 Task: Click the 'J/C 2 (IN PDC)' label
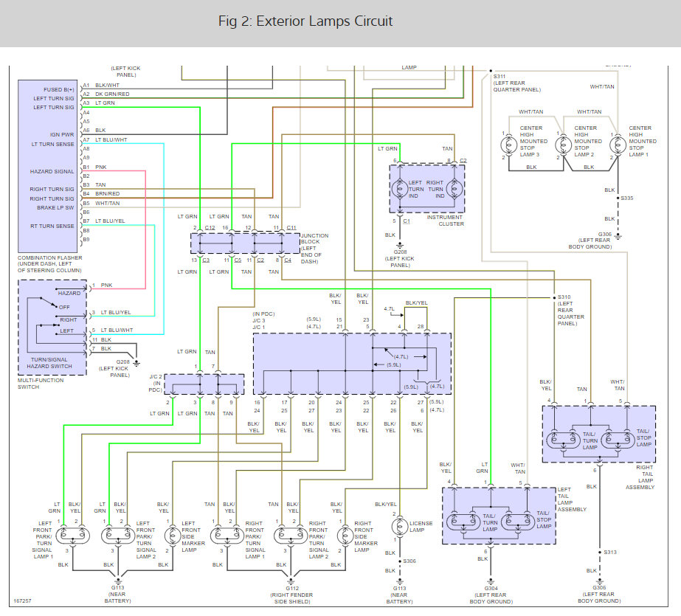pos(156,384)
